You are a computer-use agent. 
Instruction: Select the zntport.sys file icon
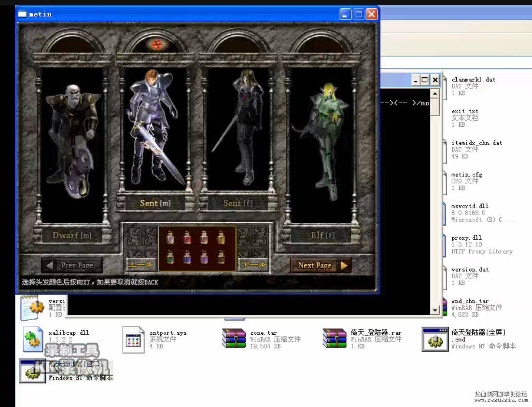[133, 339]
